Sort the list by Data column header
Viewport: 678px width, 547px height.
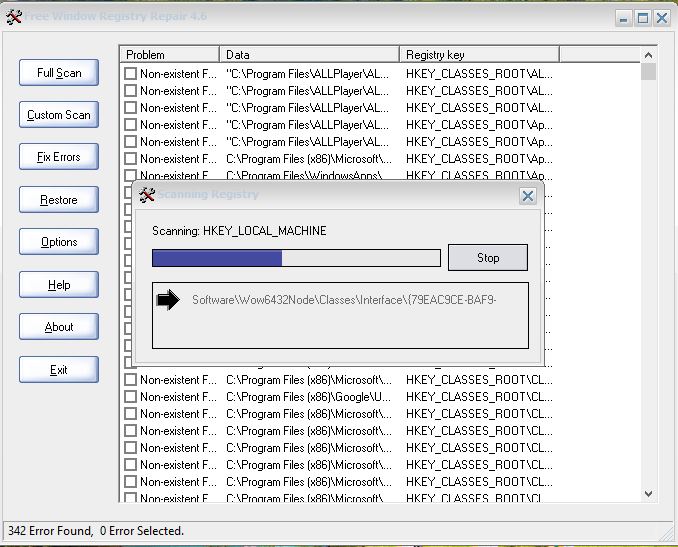coord(310,54)
